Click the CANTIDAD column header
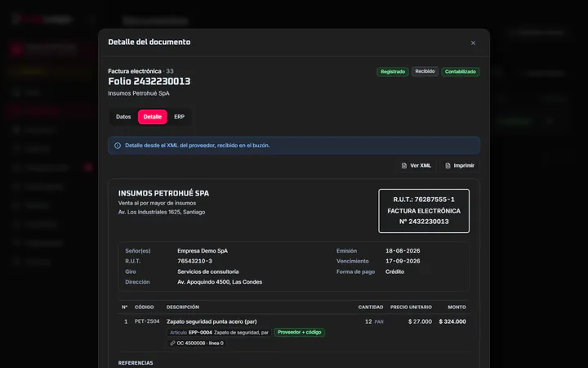 click(371, 307)
